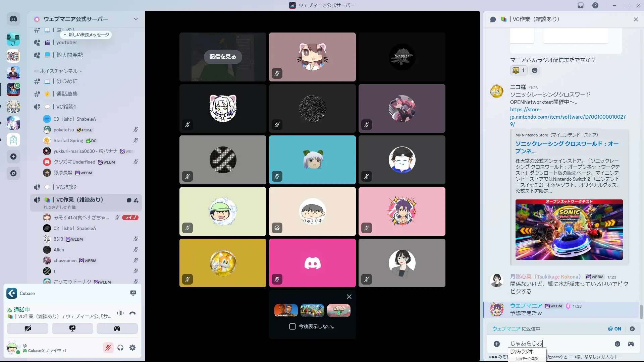
Task: Open the 通話募集 text channel
Action: [x=67, y=94]
